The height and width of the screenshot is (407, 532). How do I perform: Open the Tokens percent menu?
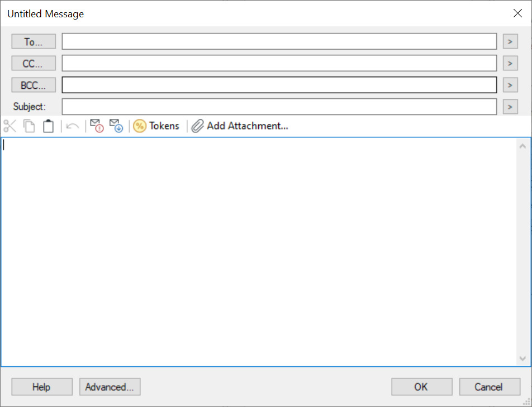156,126
